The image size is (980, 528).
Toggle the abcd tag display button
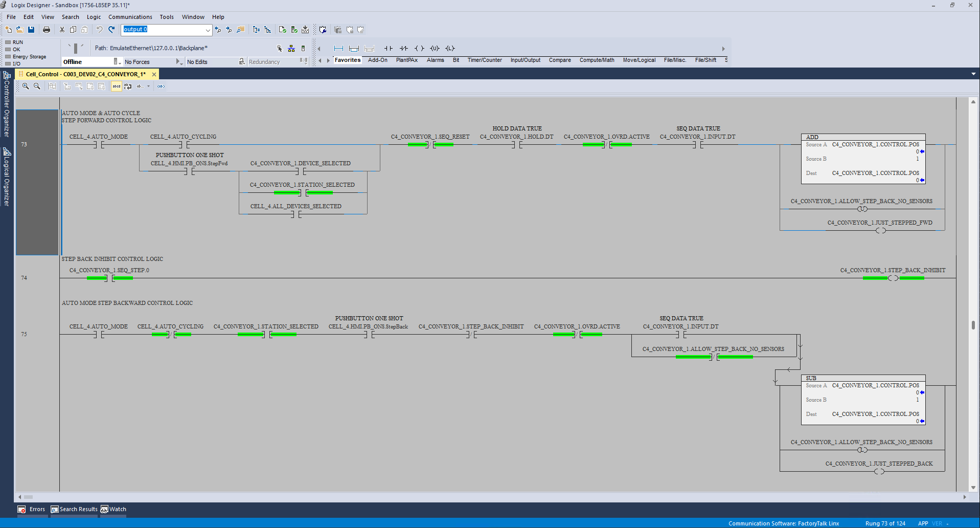pos(117,86)
